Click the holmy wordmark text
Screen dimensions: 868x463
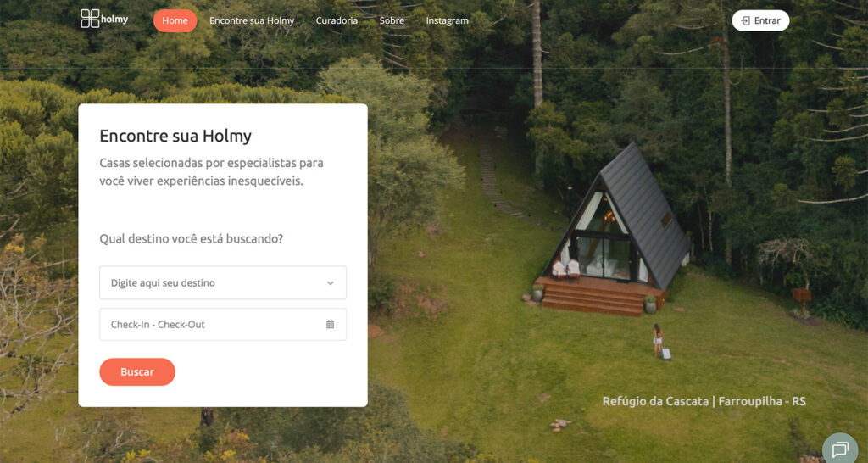click(x=115, y=20)
